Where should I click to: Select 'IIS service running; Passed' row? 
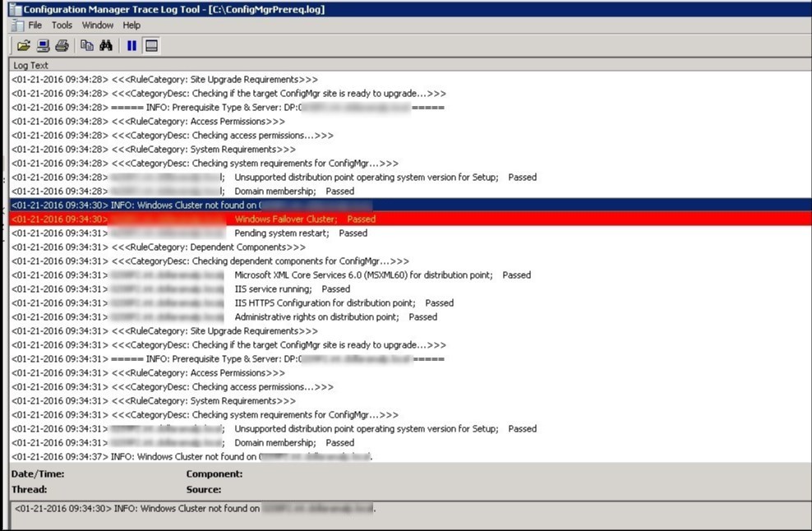[x=410, y=289]
